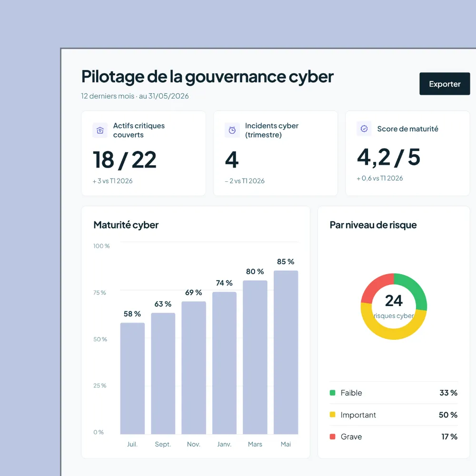Click the green Faible legend swatch
The width and height of the screenshot is (476, 476).
(332, 393)
